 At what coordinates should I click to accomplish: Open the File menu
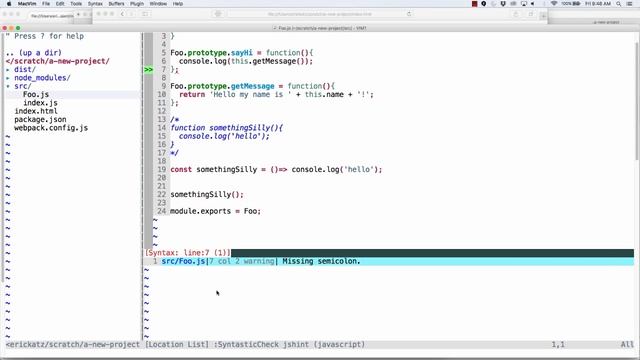46,4
